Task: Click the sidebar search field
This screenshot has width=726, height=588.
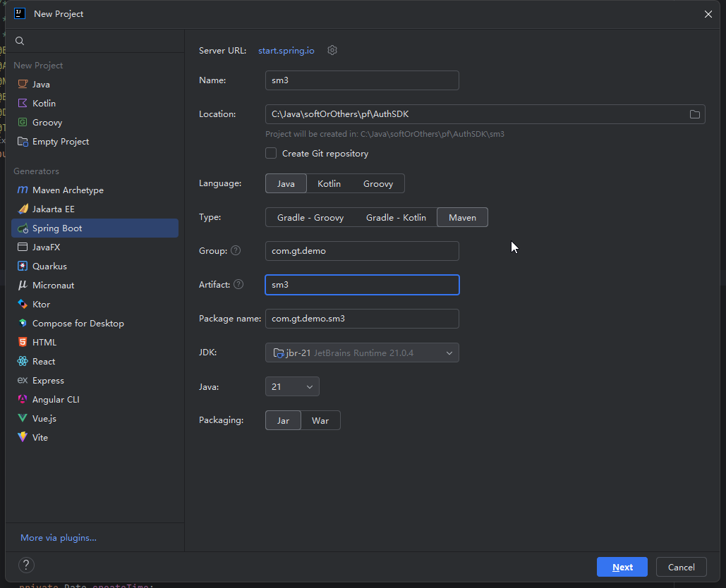Action: [95, 41]
